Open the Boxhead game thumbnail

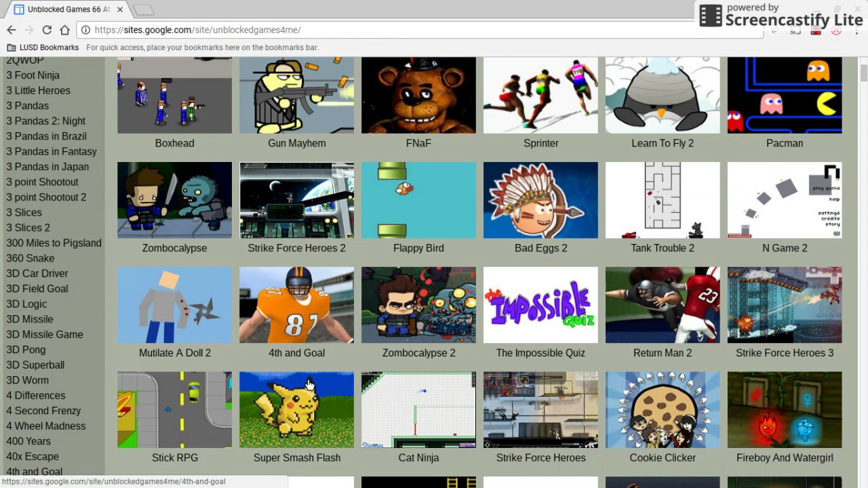click(x=174, y=95)
